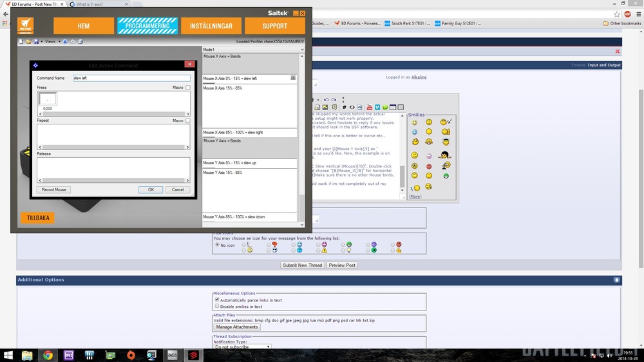This screenshot has width=644, height=362.
Task: Insert the frowning smiley from Smilies panel
Action: point(429,122)
